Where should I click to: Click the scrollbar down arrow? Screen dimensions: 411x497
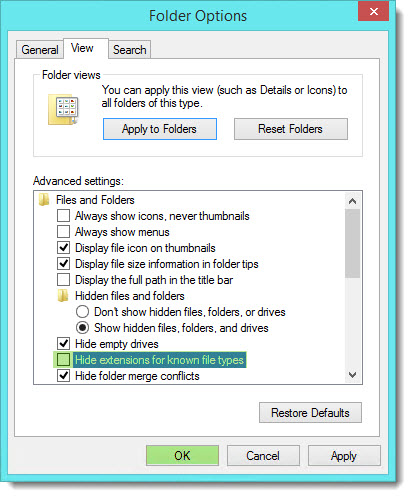click(352, 375)
